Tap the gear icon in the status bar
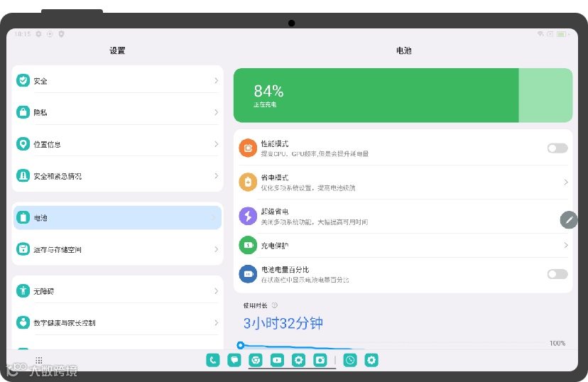588x382 pixels. tap(38, 34)
